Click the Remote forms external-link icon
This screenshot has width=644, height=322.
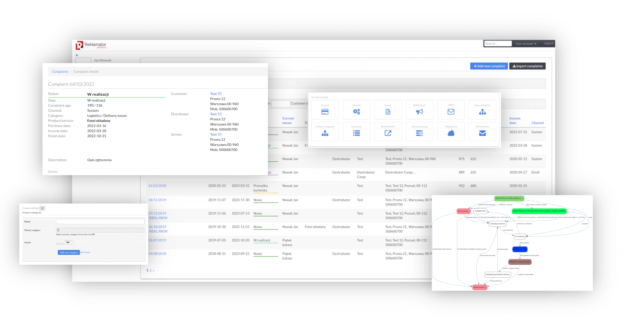pyautogui.click(x=388, y=133)
